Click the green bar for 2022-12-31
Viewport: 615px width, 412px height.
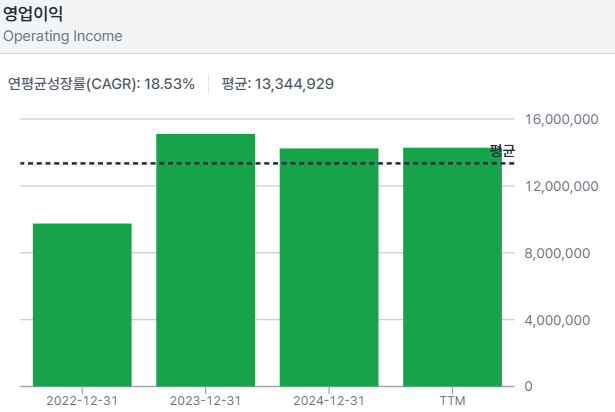tap(82, 305)
